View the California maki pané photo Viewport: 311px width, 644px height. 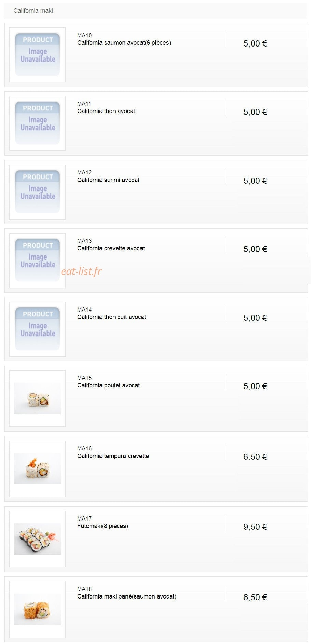click(x=37, y=609)
